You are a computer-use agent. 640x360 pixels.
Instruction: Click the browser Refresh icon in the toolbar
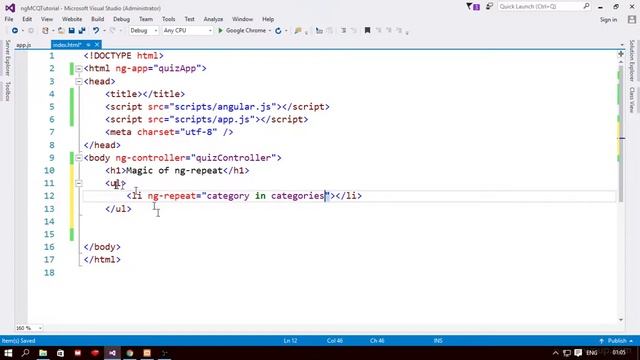[x=278, y=31]
